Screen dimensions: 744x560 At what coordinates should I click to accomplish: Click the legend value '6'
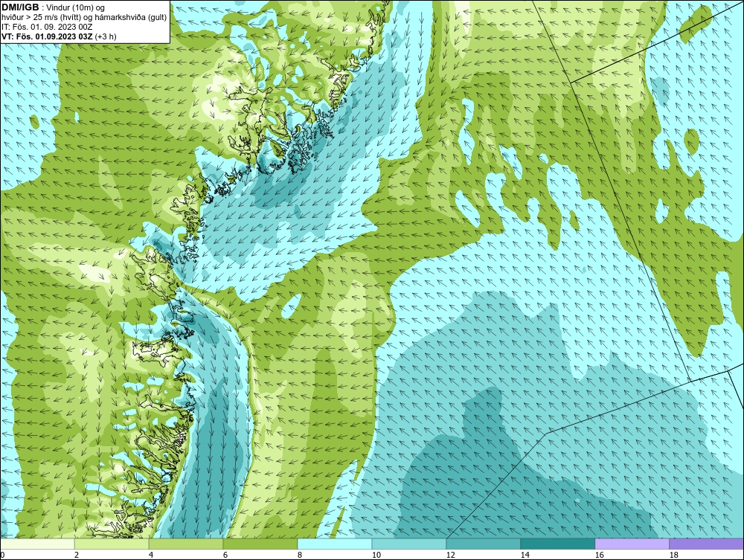click(x=225, y=555)
